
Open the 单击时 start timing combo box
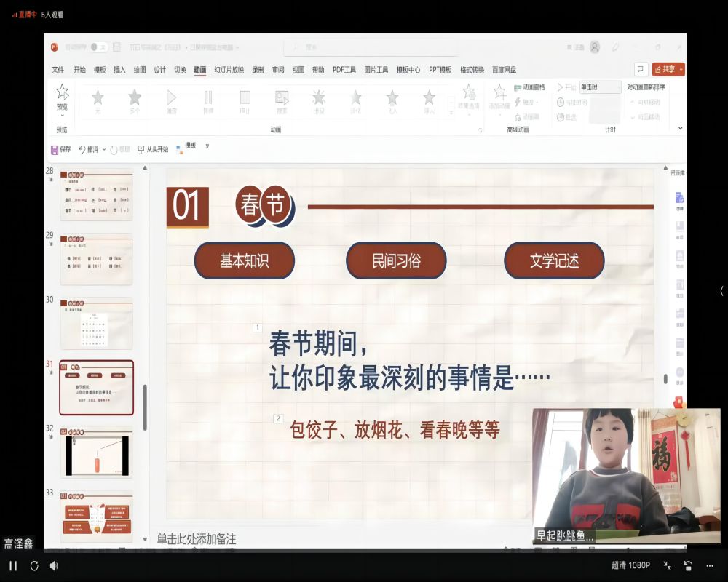tap(600, 87)
